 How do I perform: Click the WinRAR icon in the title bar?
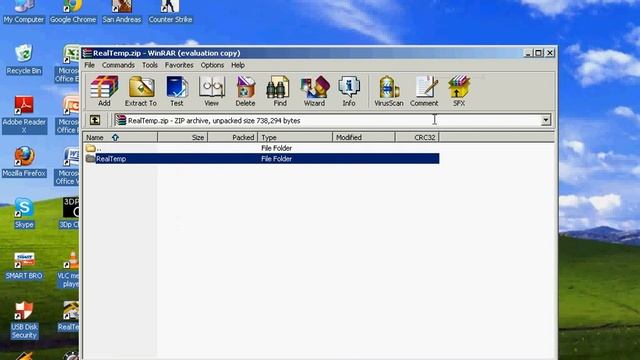87,53
